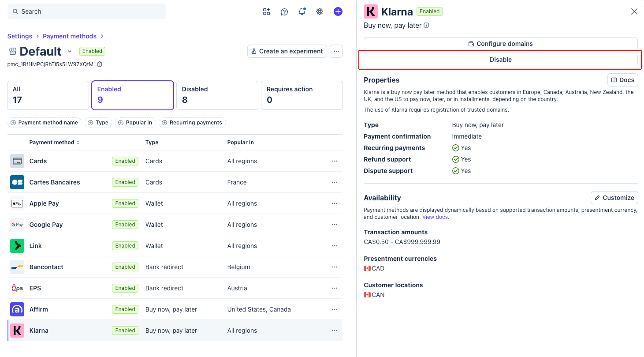Click the Klarna info icon beside subtitle
The width and height of the screenshot is (644, 357).
coord(426,26)
